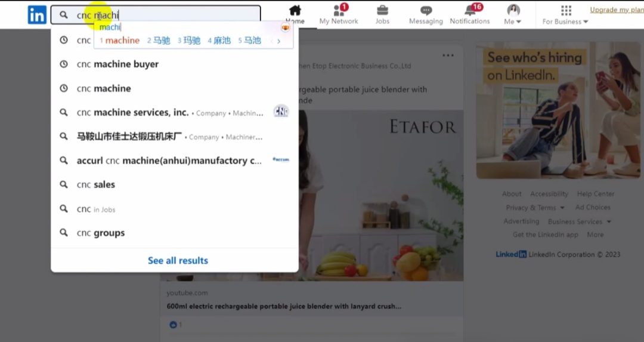Open About footer link
The width and height of the screenshot is (644, 342).
pyautogui.click(x=512, y=193)
